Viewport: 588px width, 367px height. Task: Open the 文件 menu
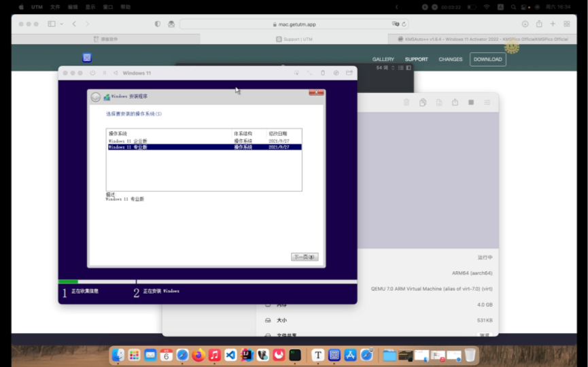point(55,7)
